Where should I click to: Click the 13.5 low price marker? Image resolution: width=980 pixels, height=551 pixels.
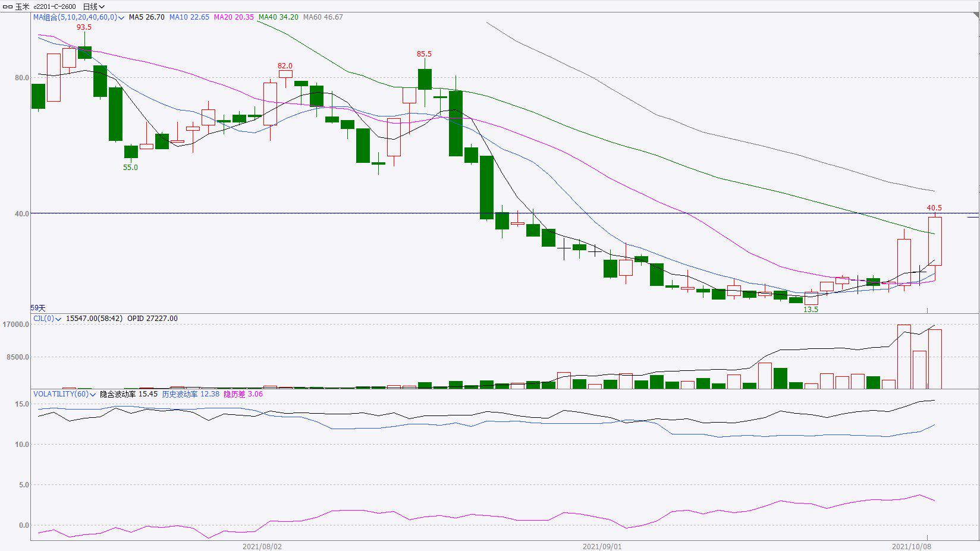click(x=811, y=310)
